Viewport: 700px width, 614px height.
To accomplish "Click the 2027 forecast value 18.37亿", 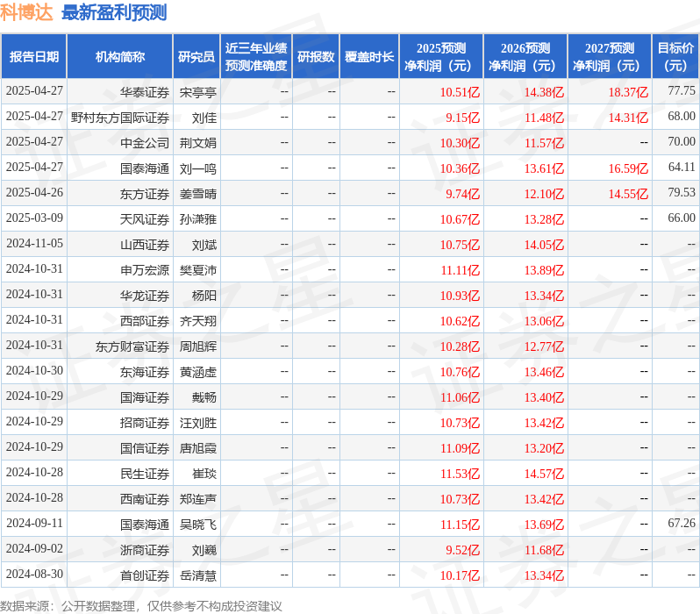I will point(628,92).
